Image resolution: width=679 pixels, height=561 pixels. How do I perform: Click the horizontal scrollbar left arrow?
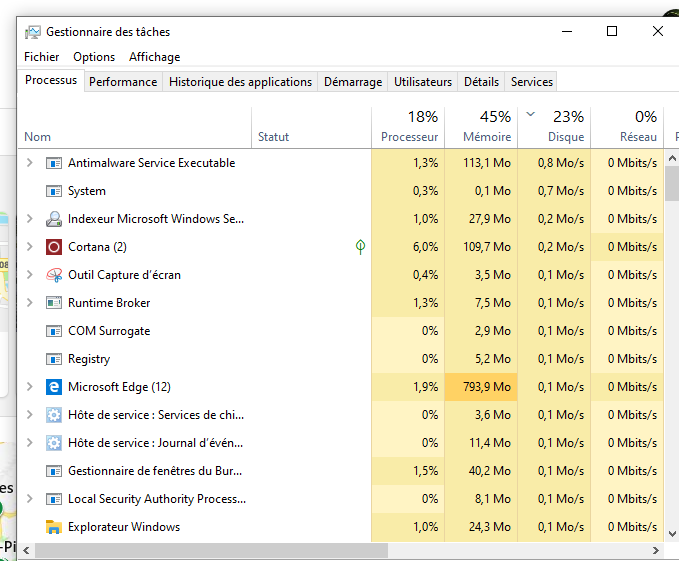[x=26, y=551]
